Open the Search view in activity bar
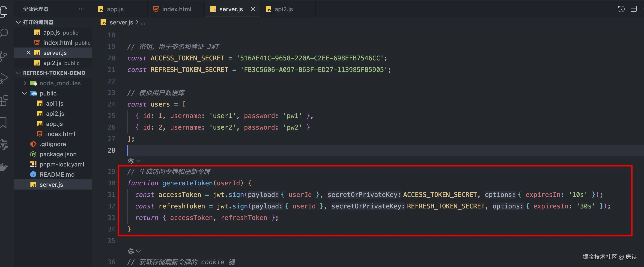The width and height of the screenshot is (644, 267). [3, 33]
